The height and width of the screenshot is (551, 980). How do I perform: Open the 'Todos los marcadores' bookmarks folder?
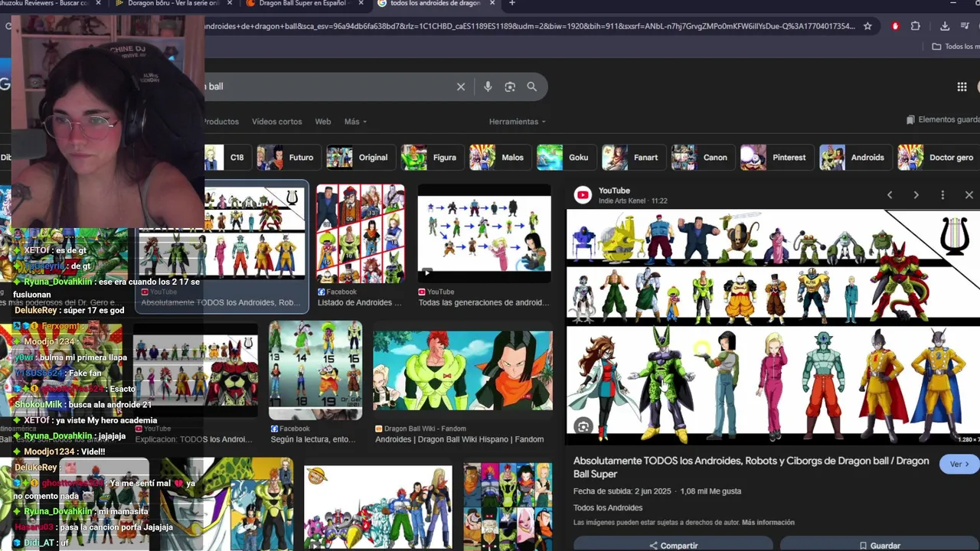click(x=955, y=47)
